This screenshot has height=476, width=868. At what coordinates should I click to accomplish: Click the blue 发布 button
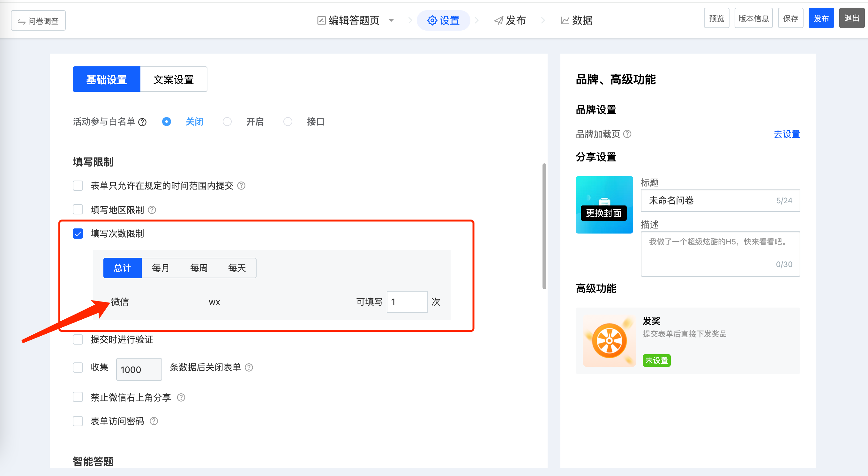click(821, 18)
